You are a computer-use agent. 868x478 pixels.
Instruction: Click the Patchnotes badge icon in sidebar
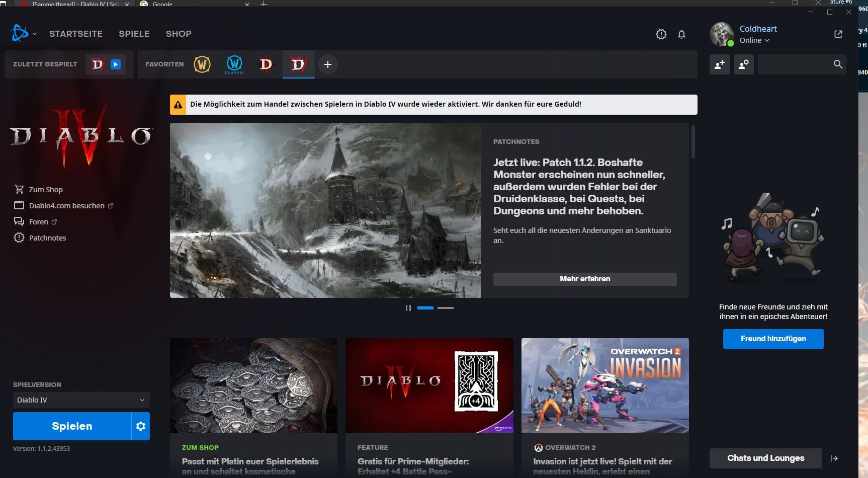point(19,238)
